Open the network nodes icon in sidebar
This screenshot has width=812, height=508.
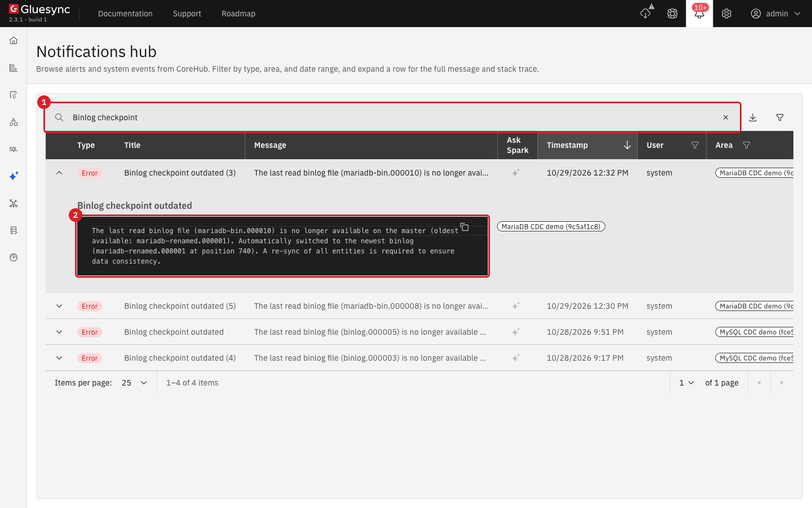click(14, 203)
